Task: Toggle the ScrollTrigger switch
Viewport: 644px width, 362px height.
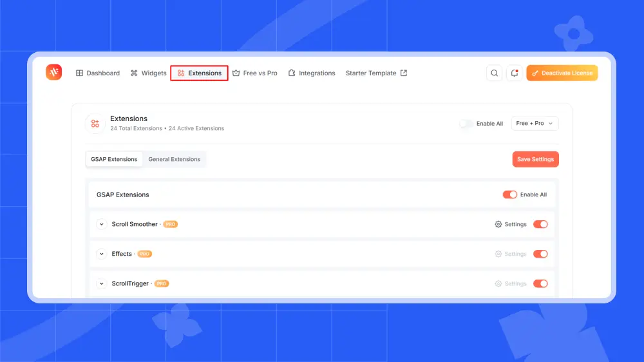Action: point(540,283)
